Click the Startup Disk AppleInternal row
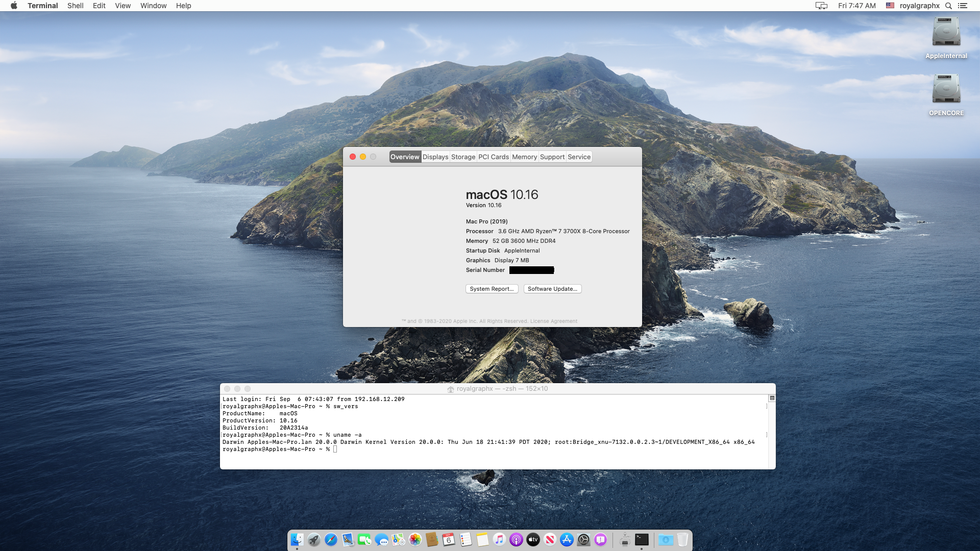980x551 pixels. point(503,251)
